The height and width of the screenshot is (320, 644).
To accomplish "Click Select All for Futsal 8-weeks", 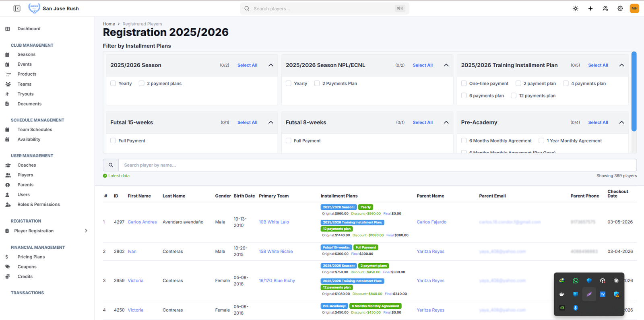I will (x=423, y=122).
